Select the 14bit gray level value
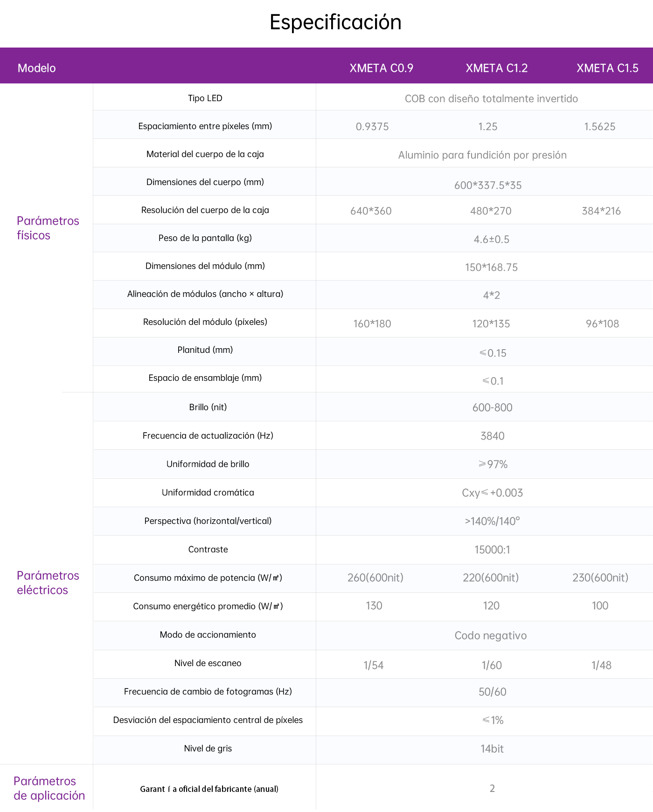Viewport: 653px width, 812px height. point(492,749)
